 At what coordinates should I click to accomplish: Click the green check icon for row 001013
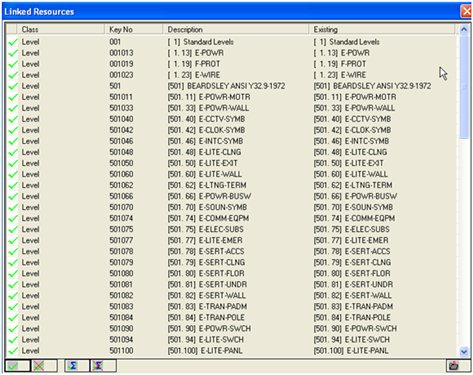click(x=13, y=53)
